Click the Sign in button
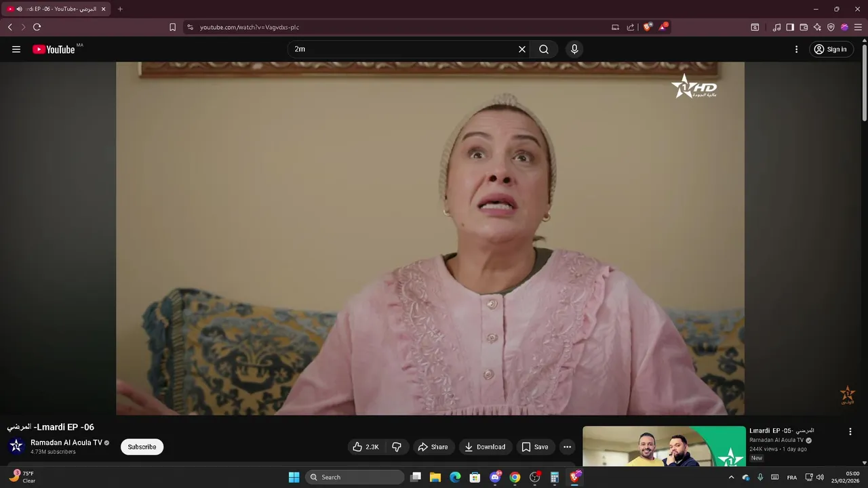Screen dimensions: 868x488 coord(831,49)
